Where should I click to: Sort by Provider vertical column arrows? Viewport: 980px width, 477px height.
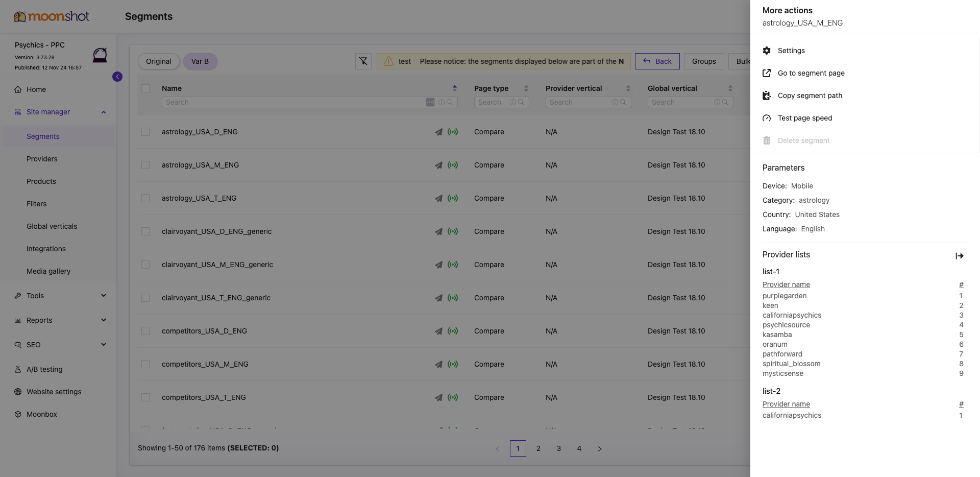click(x=628, y=88)
